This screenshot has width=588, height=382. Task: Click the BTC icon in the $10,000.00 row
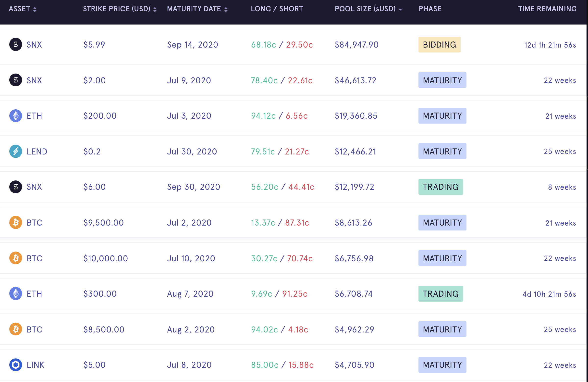16,258
